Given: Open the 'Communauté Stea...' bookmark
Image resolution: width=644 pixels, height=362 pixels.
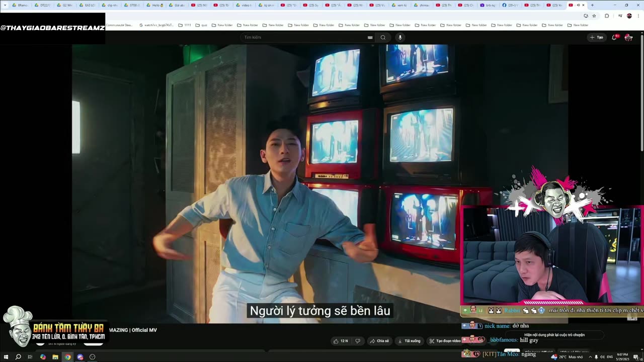Looking at the screenshot, I should (x=119, y=25).
